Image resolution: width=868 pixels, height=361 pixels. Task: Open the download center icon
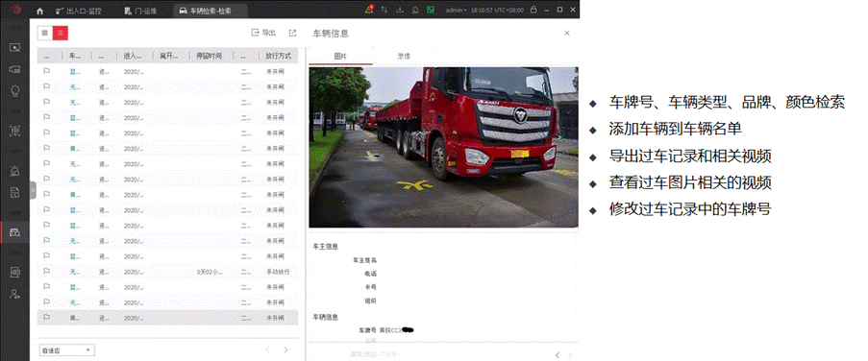(x=400, y=10)
